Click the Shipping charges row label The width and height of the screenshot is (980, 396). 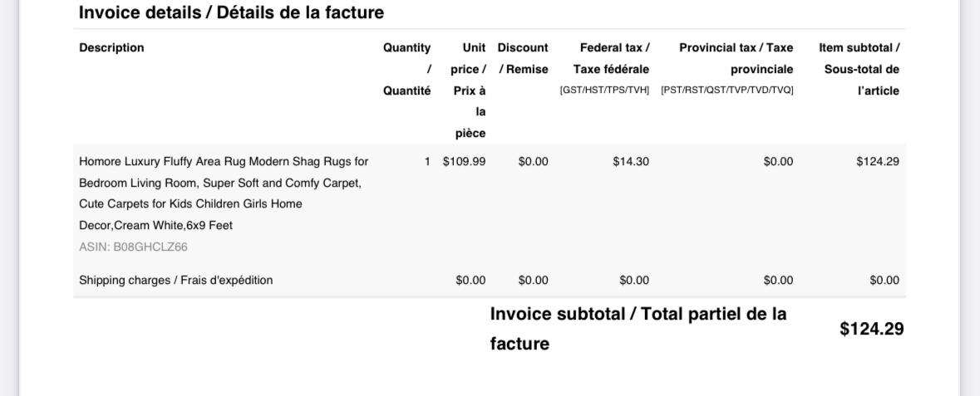(x=176, y=281)
